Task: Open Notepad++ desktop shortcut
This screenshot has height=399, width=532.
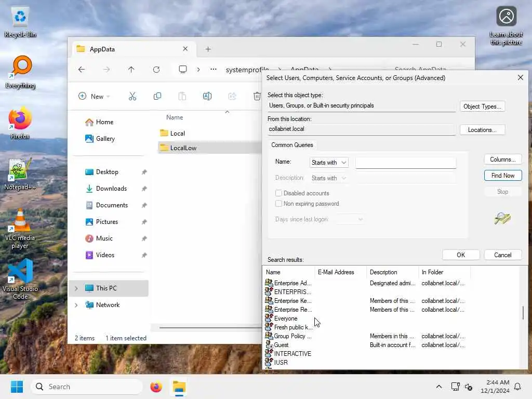Action: coord(20,174)
